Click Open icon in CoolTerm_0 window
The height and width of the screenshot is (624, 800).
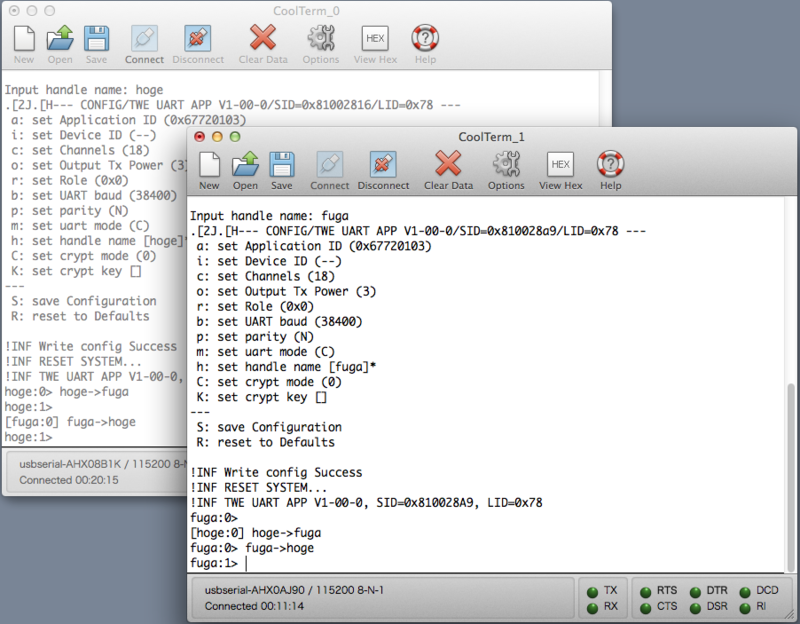(60, 38)
